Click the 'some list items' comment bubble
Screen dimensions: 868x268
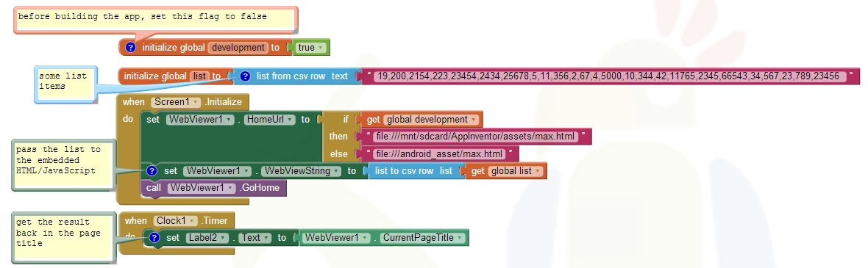[65, 84]
